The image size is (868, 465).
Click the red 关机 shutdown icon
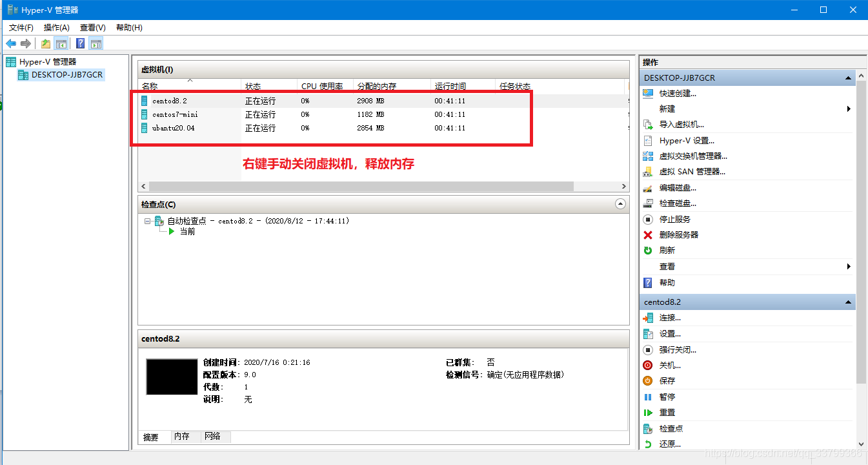pos(648,366)
